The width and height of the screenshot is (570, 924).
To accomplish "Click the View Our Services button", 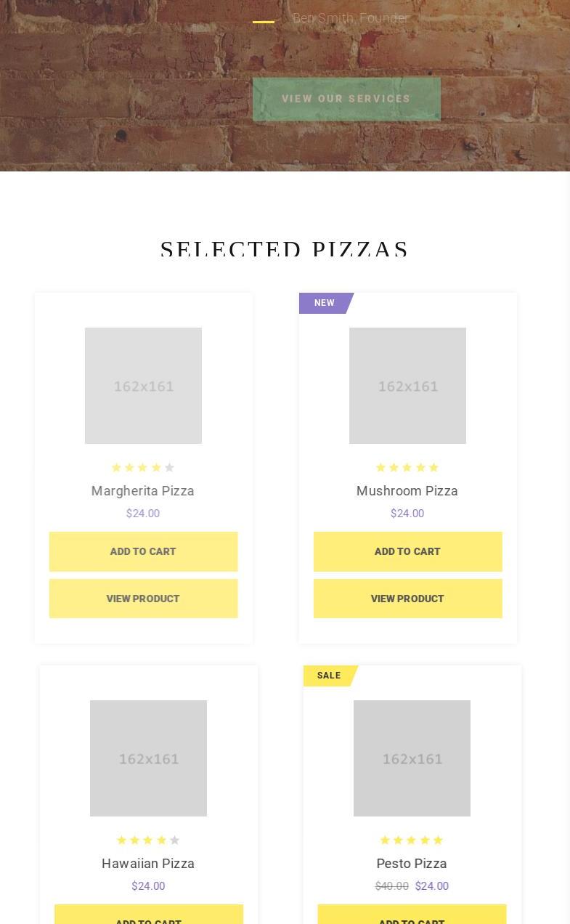I will (346, 99).
